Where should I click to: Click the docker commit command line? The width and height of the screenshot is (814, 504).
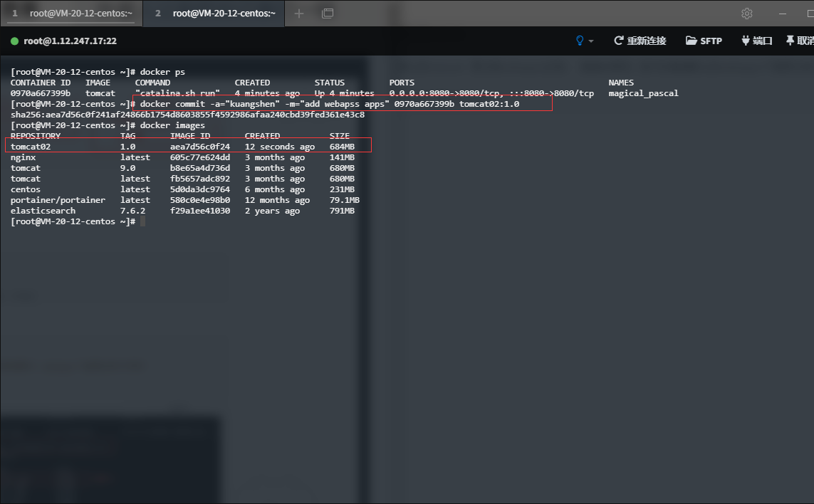330,104
